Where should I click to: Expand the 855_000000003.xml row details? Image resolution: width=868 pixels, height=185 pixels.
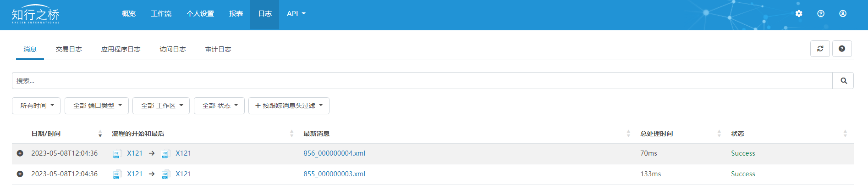[20, 174]
